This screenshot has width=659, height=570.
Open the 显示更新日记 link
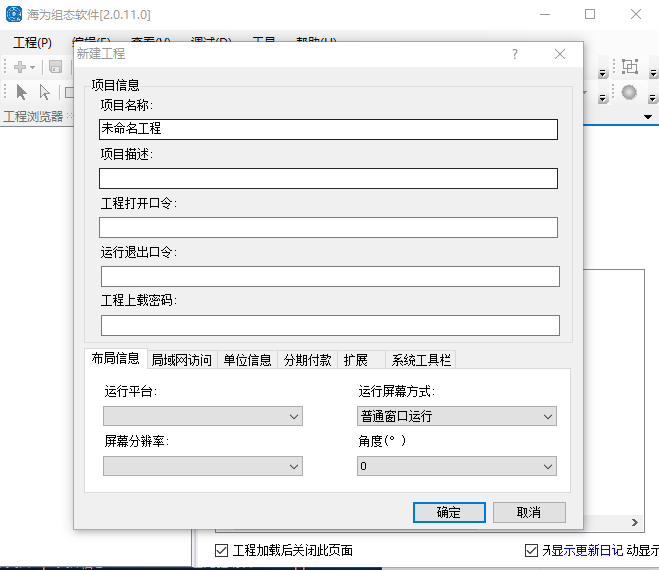point(587,550)
